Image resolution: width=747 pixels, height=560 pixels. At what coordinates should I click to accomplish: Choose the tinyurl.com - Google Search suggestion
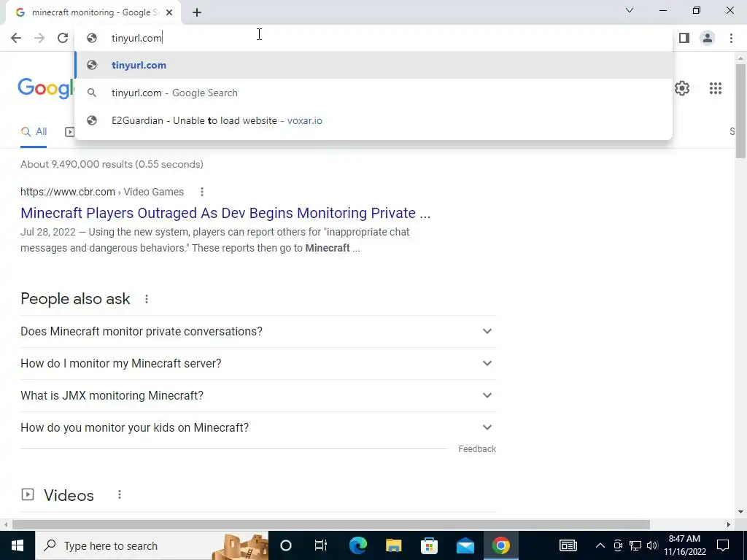pos(373,93)
